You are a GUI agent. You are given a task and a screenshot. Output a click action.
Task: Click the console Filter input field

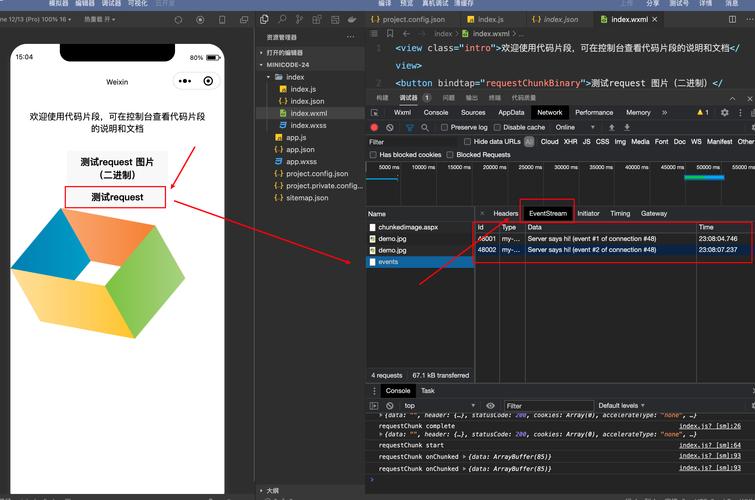[x=545, y=405]
